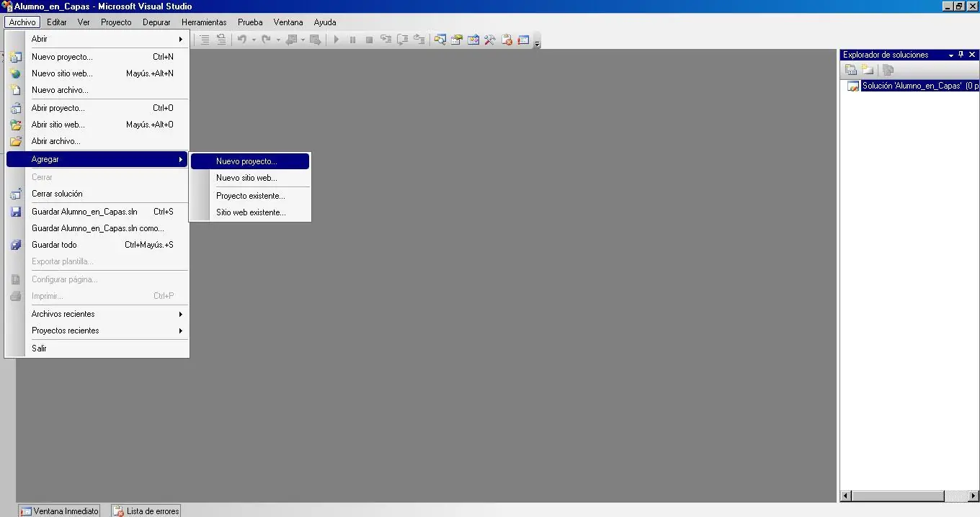Open the Properties Window toolbar icon
980x517 pixels.
457,40
